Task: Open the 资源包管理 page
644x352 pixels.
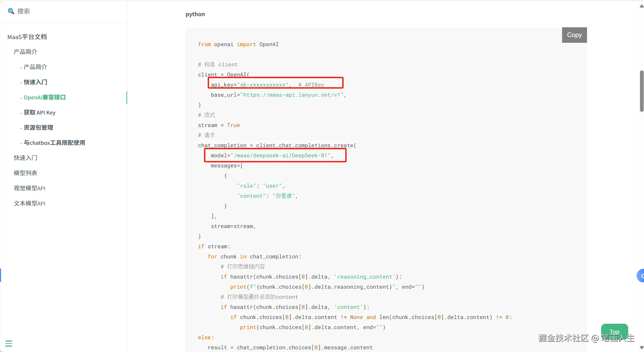Action: (x=38, y=127)
